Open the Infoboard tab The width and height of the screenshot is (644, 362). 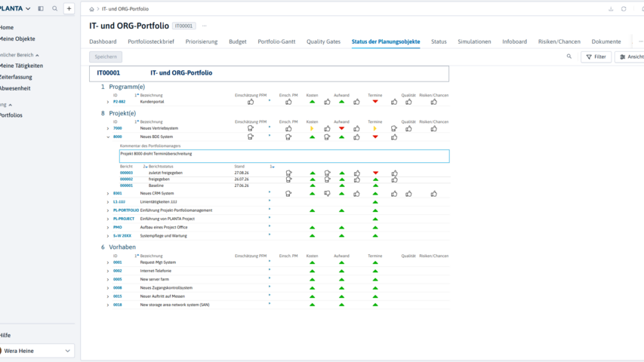pyautogui.click(x=514, y=41)
